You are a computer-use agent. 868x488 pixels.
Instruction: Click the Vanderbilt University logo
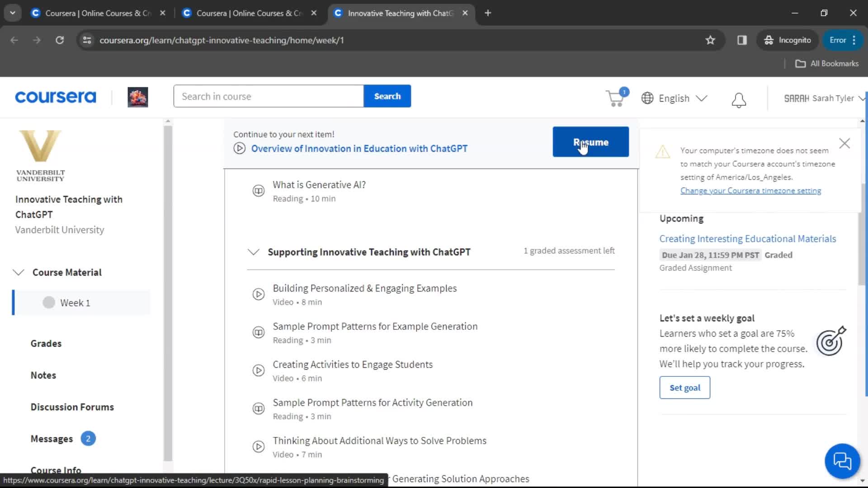41,156
